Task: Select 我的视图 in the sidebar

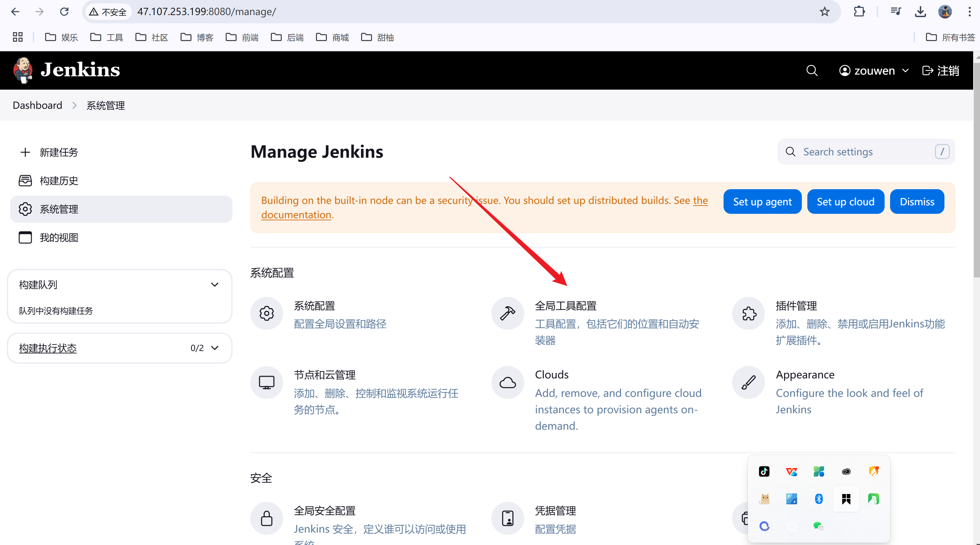Action: (x=121, y=237)
